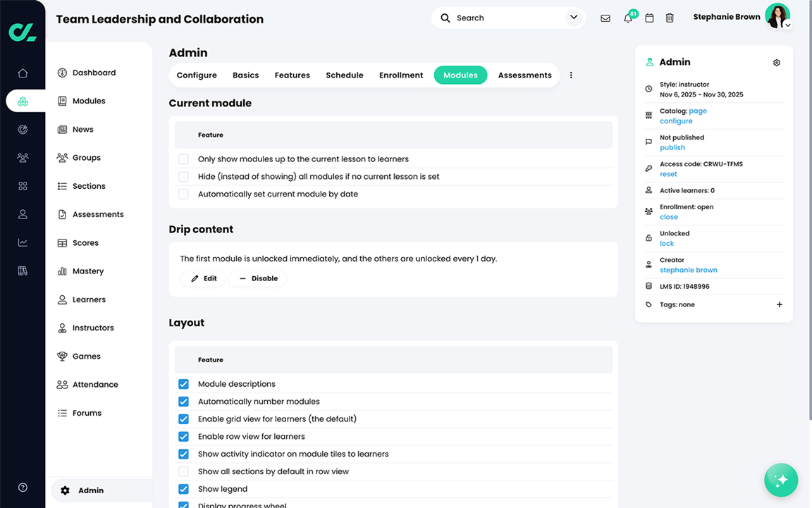Viewport: 812px width, 508px height.
Task: Enable 'Only show modules up to current lesson'
Action: click(183, 159)
